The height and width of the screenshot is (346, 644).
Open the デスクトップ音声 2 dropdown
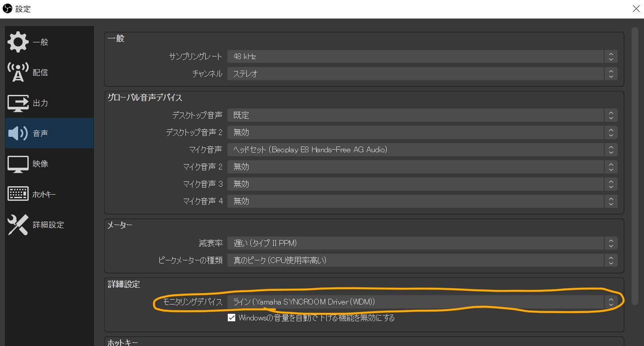click(x=422, y=132)
